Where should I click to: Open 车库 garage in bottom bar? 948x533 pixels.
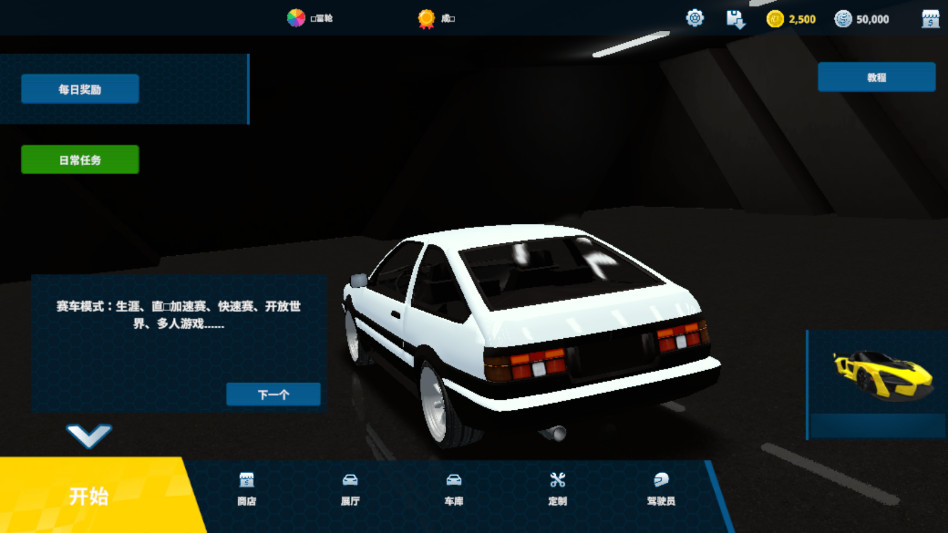tap(453, 489)
